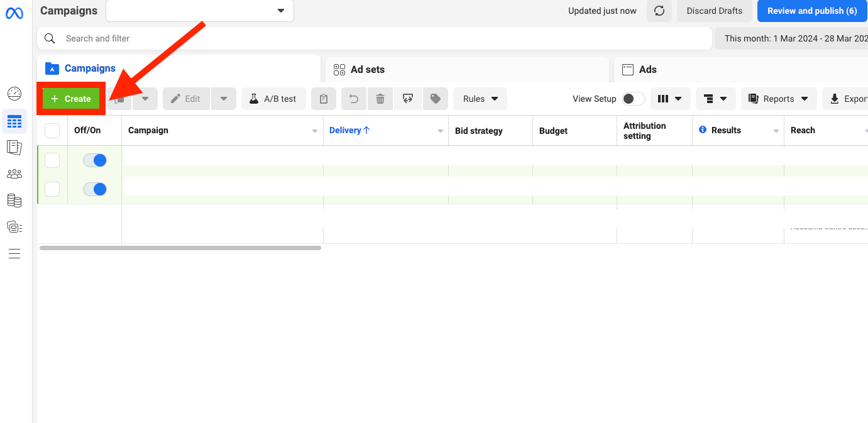Click the Meta logo icon
868x423 pixels.
14,13
